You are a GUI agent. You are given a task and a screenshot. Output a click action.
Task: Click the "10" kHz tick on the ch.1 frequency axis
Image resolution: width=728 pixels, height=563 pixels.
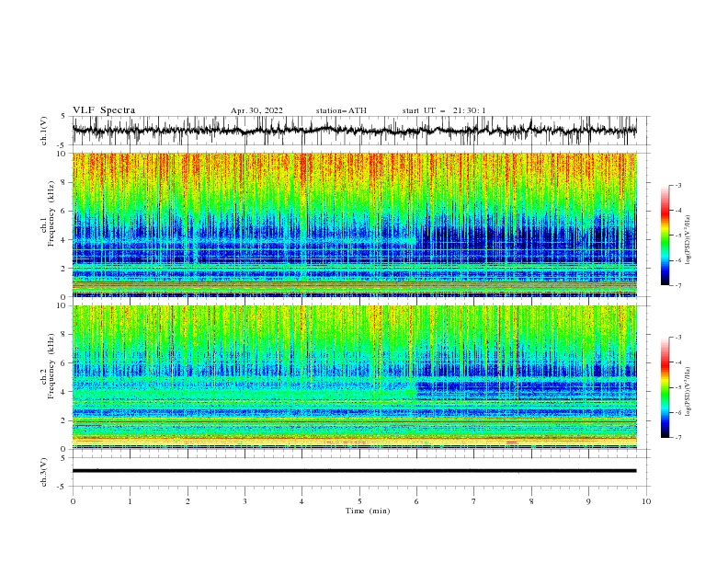(x=62, y=154)
